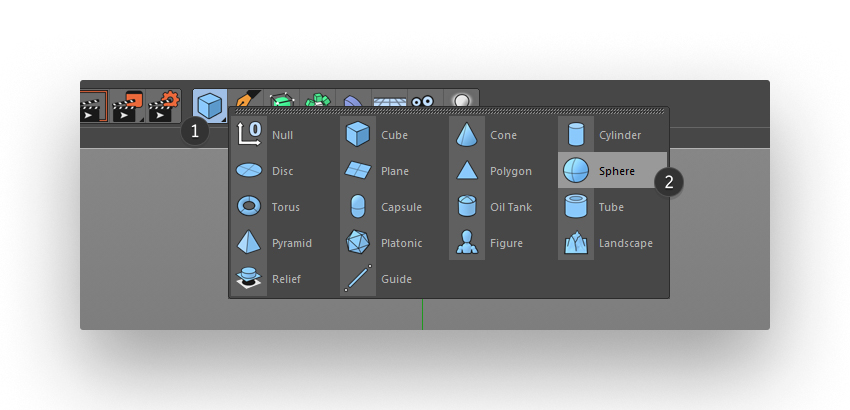The width and height of the screenshot is (850, 410).
Task: Pick the Cylinder icon
Action: point(576,134)
